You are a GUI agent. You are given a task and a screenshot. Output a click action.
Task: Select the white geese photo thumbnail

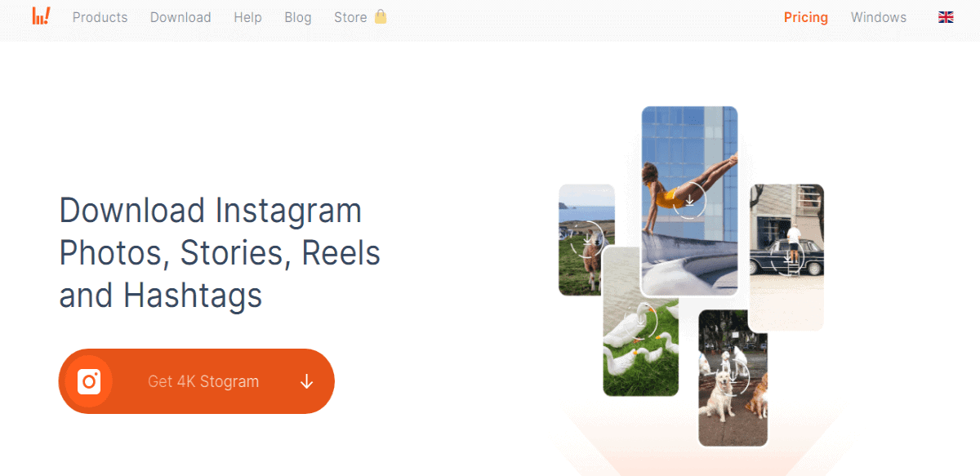click(x=641, y=321)
